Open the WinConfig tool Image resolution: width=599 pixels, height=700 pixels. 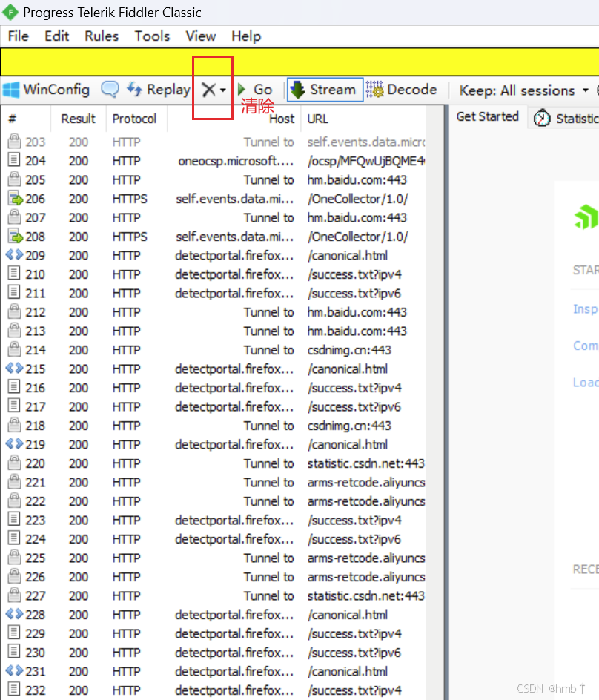click(46, 90)
